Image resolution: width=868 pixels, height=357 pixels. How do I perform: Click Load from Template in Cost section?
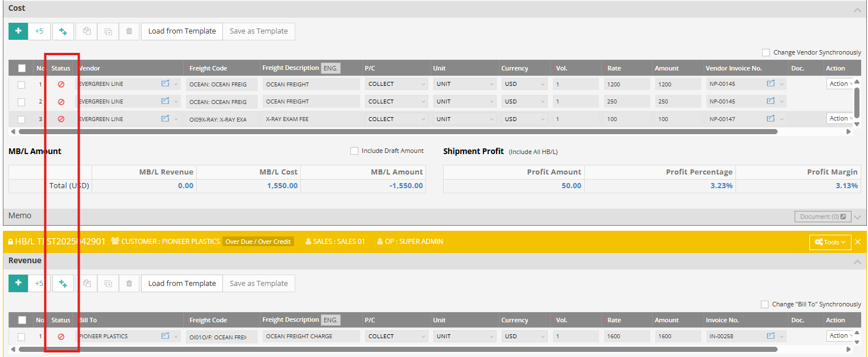tap(182, 31)
